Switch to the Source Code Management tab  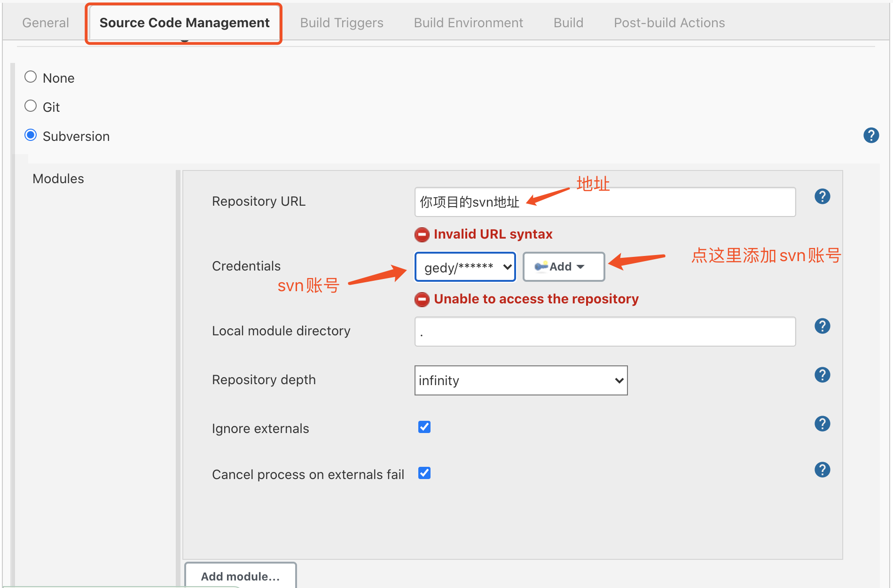click(x=184, y=23)
